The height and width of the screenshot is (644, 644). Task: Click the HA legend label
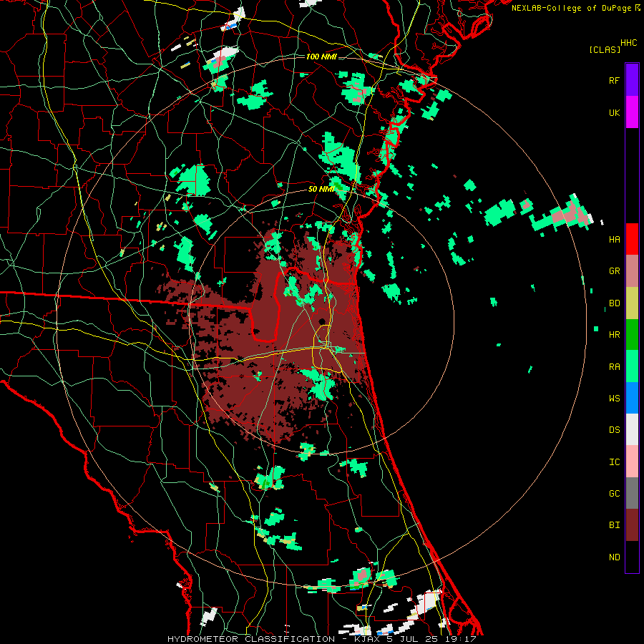(614, 240)
